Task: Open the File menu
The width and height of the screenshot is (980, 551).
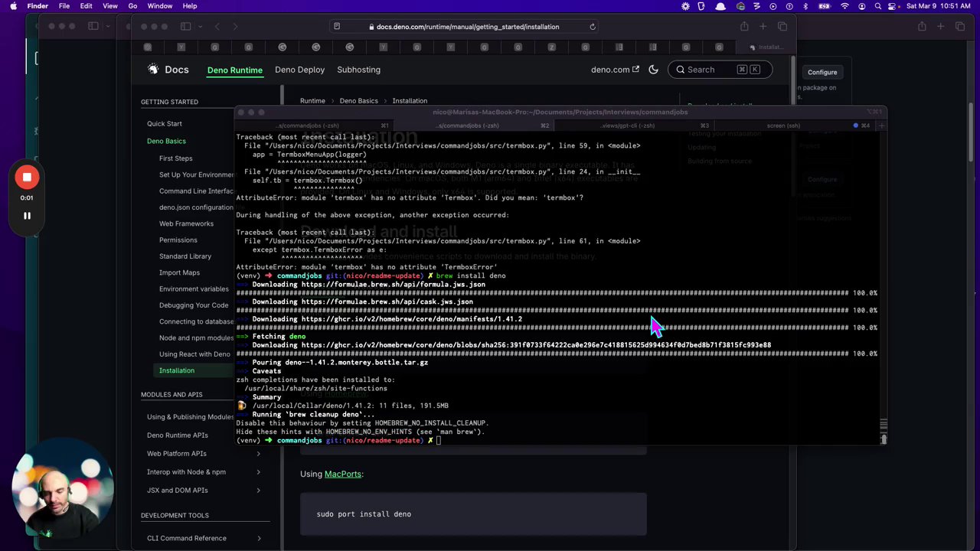Action: [64, 6]
